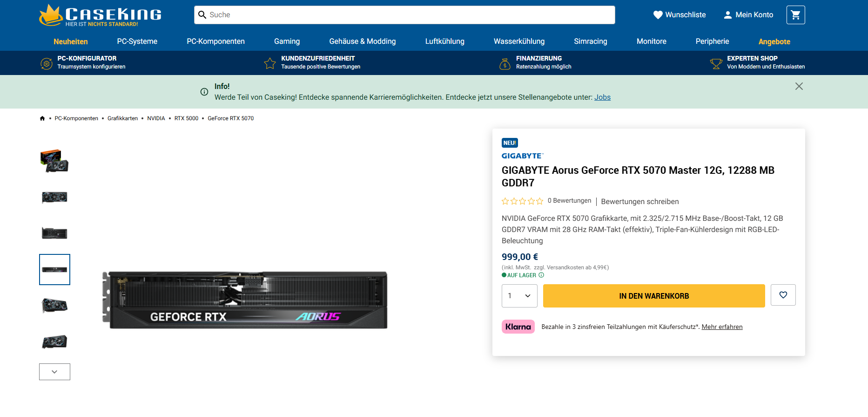Viewport: 868px width, 417px height.
Task: Open the Angebote menu
Action: pyautogui.click(x=774, y=41)
